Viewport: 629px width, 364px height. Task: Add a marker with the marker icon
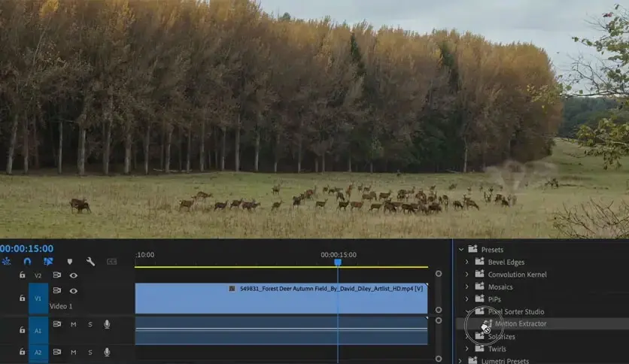click(x=70, y=262)
